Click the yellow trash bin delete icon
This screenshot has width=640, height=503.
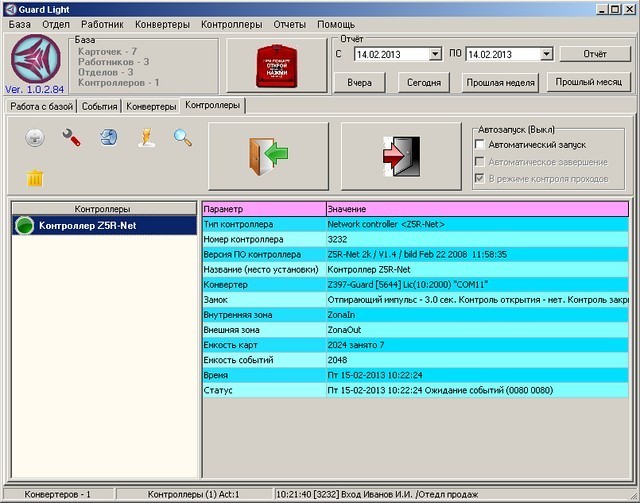coord(35,178)
